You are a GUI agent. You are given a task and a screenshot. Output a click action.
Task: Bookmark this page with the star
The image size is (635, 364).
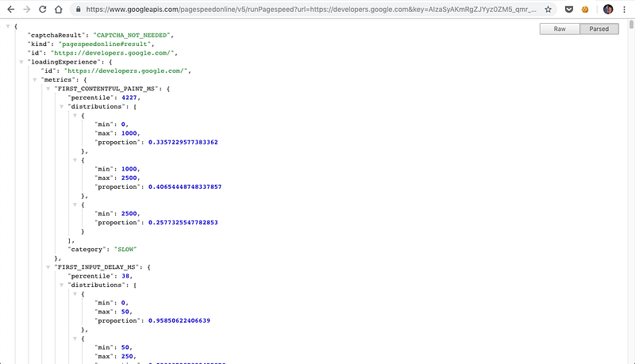pyautogui.click(x=548, y=10)
